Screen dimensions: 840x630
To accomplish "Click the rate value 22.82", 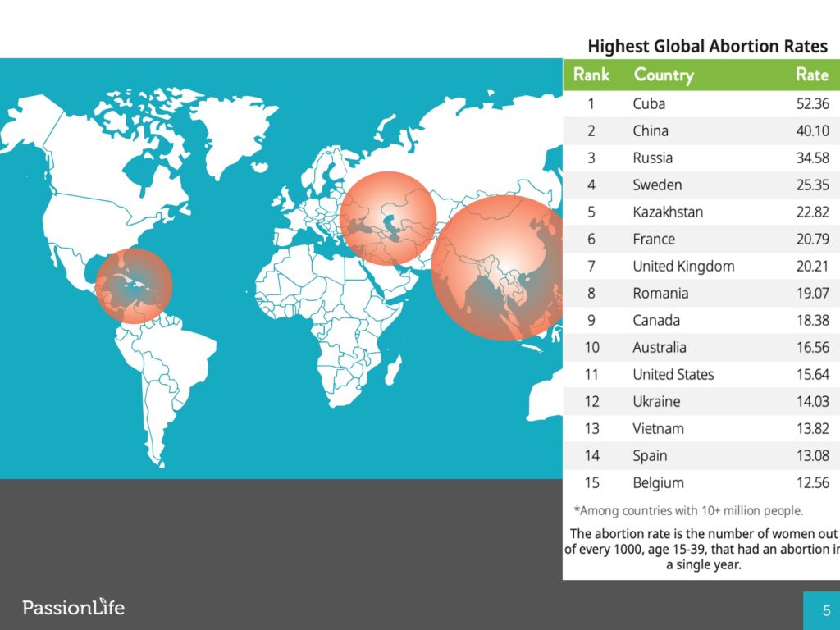I will pyautogui.click(x=813, y=212).
